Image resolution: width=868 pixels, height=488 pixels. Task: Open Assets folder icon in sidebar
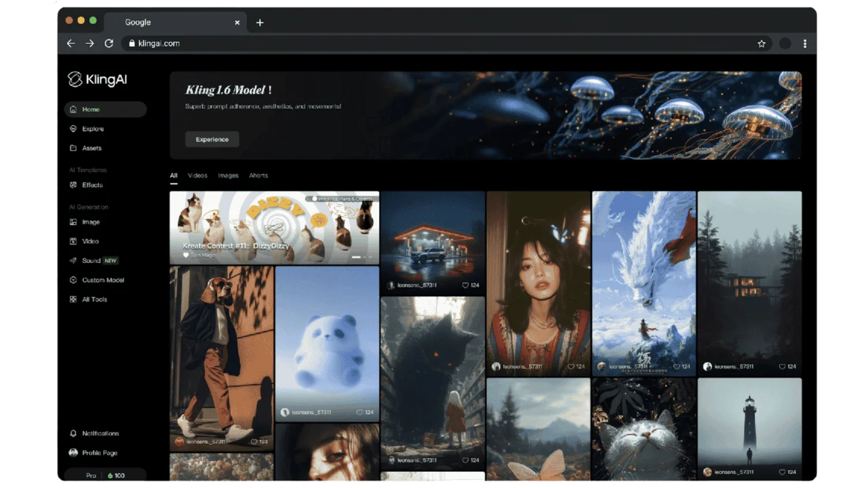73,148
